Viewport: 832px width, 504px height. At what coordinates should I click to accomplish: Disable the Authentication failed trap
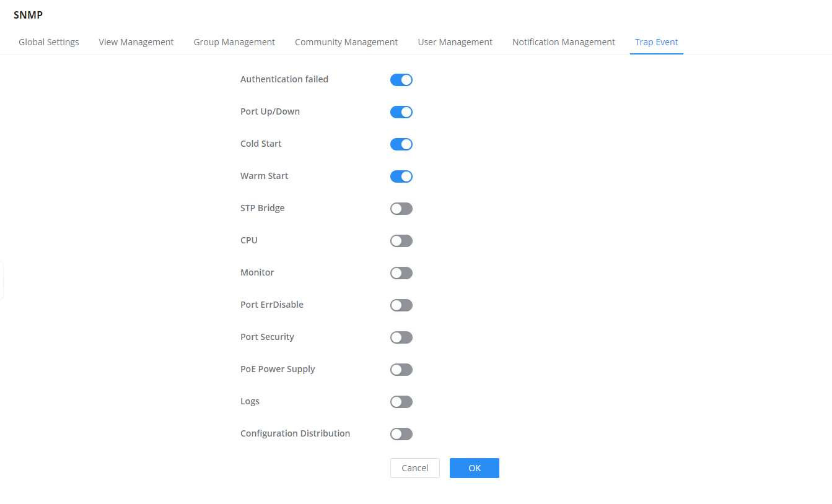coord(401,80)
